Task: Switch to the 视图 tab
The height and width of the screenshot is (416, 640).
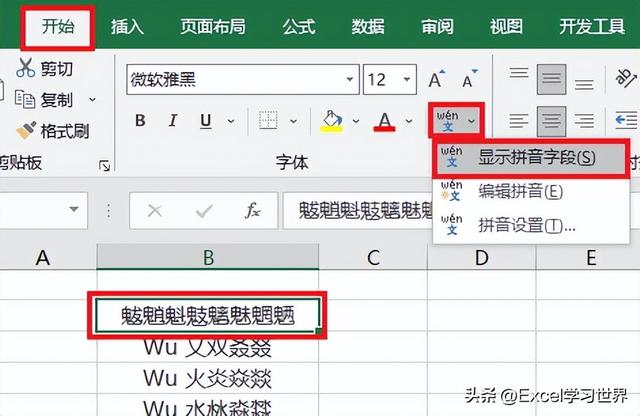Action: [506, 27]
